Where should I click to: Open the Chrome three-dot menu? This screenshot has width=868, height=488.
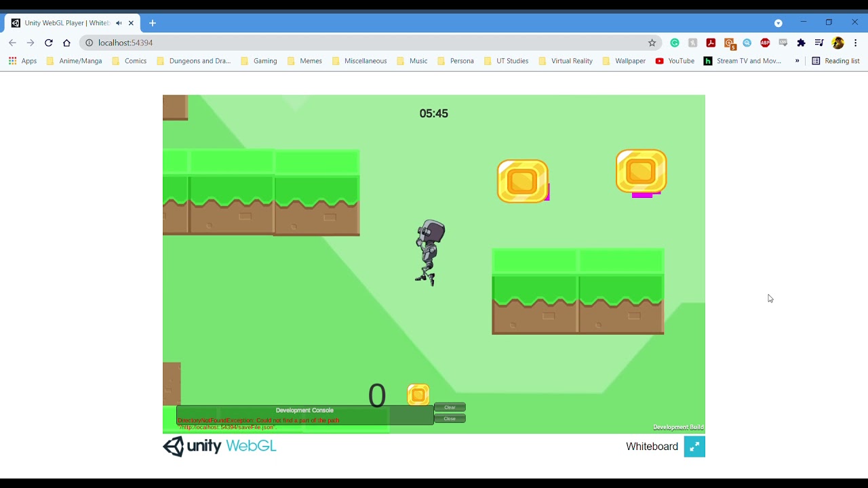coord(856,43)
